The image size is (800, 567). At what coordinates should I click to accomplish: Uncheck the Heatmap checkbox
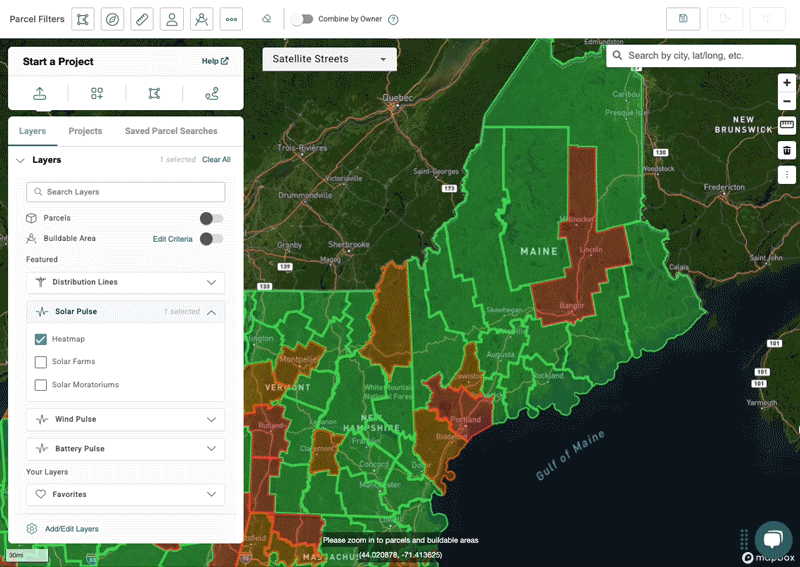tap(41, 339)
